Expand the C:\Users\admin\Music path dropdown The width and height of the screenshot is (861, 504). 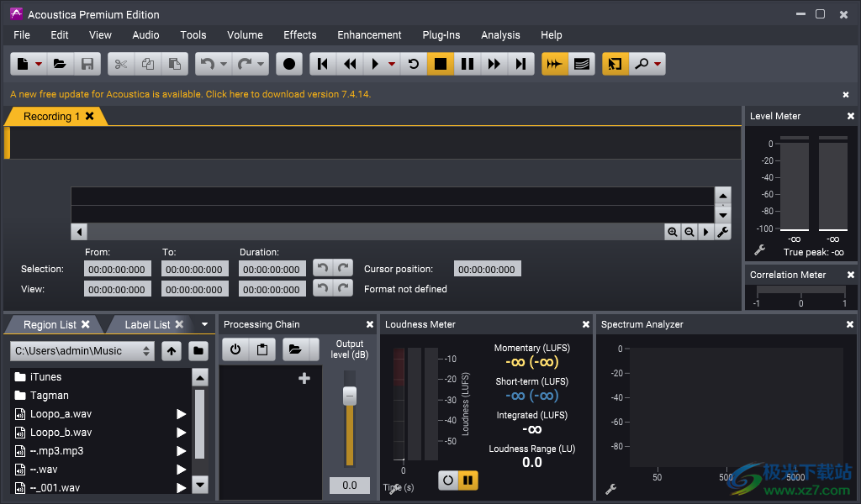tap(146, 351)
